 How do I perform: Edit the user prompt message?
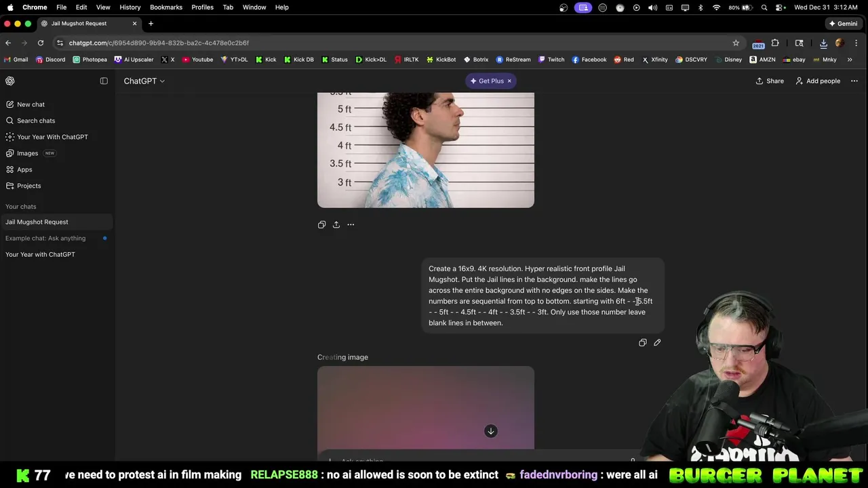point(657,342)
